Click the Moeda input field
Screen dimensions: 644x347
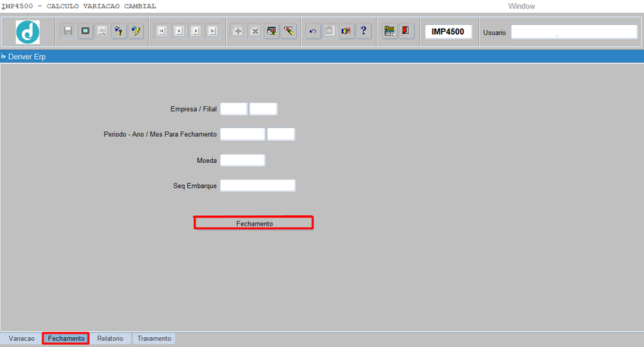(242, 160)
